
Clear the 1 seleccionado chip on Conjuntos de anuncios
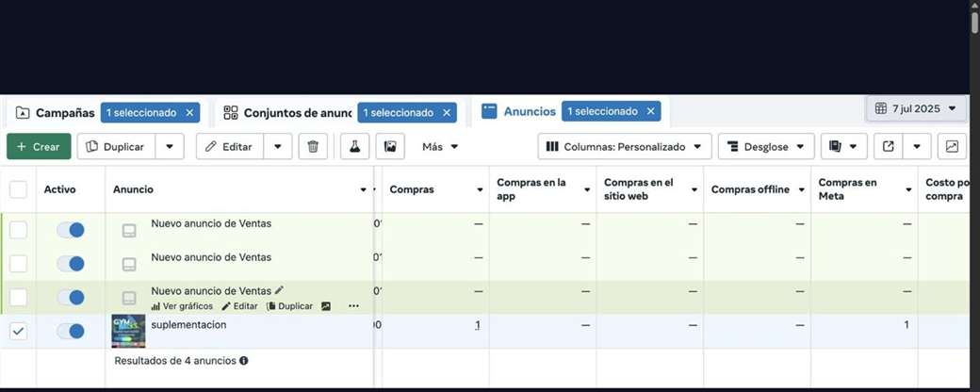(x=447, y=112)
